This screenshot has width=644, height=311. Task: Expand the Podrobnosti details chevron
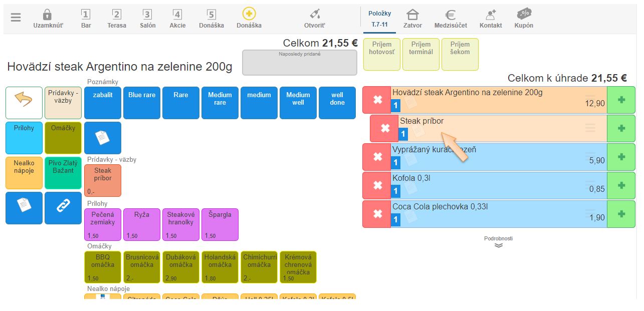click(498, 245)
